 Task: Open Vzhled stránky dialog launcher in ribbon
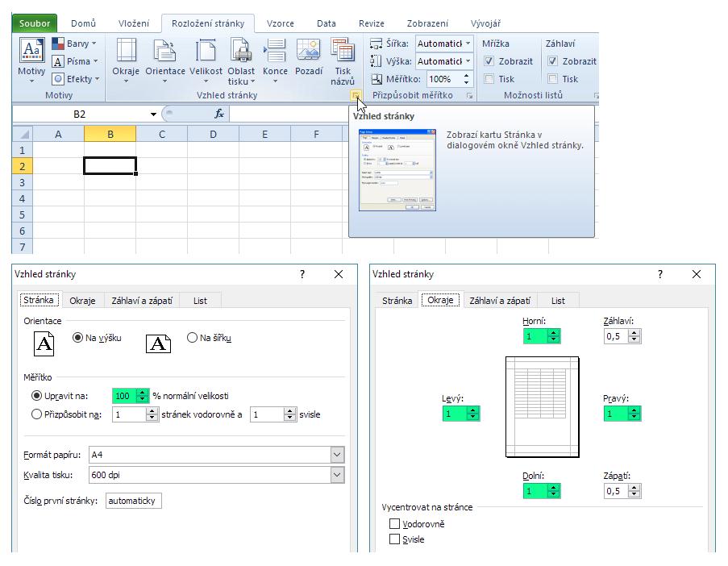click(x=356, y=96)
